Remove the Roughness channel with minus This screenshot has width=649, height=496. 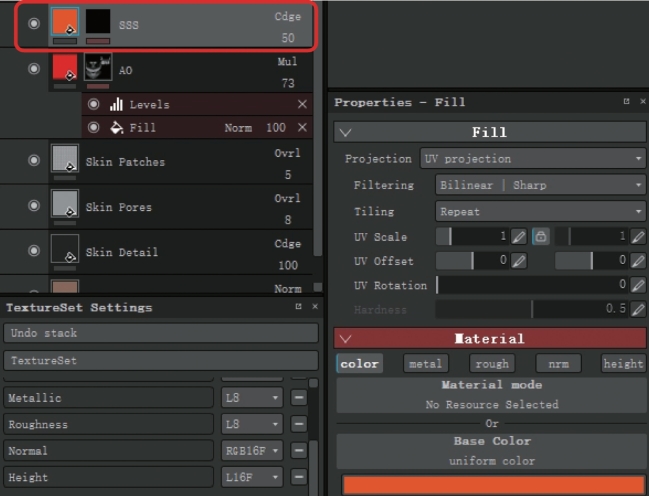pos(298,424)
